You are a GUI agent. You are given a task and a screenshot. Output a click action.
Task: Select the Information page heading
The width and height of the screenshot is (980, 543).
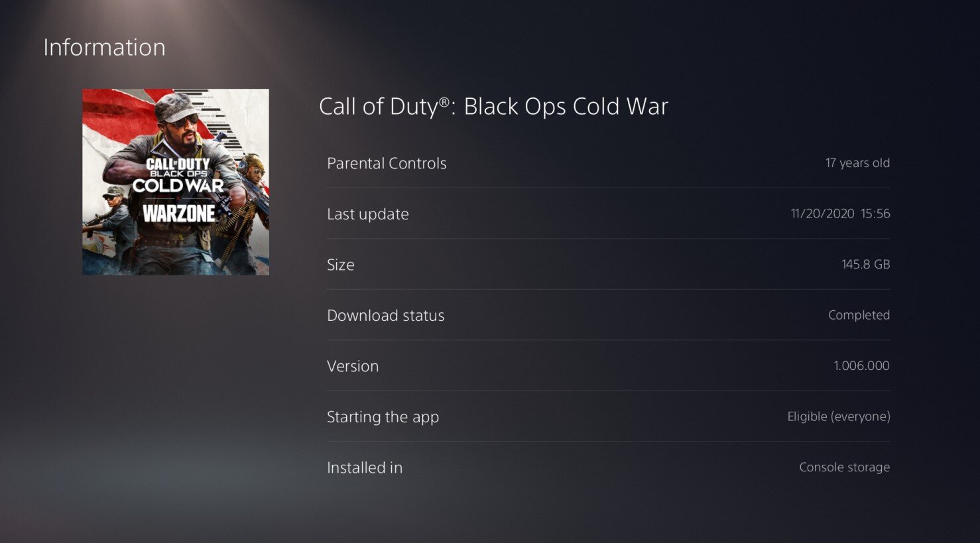[104, 47]
